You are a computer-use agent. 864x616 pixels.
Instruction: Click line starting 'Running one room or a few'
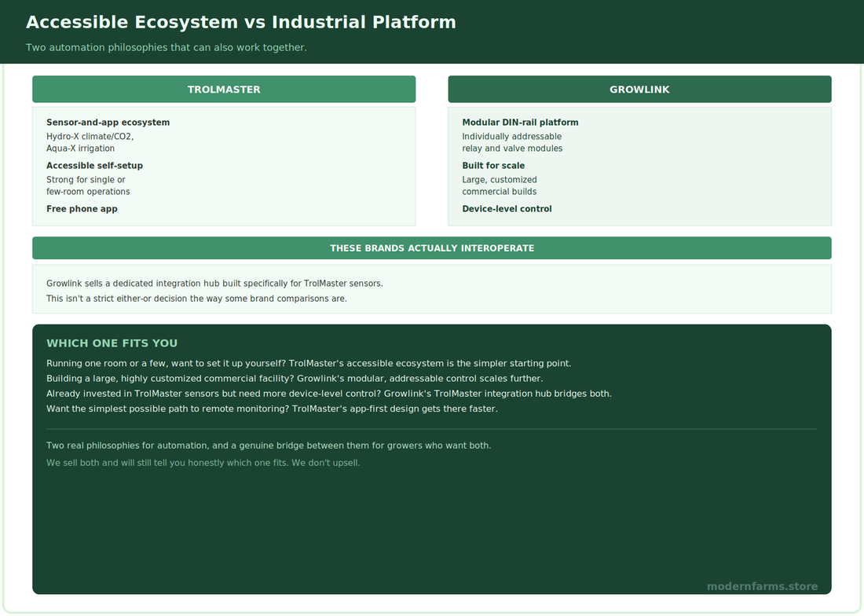[309, 364]
